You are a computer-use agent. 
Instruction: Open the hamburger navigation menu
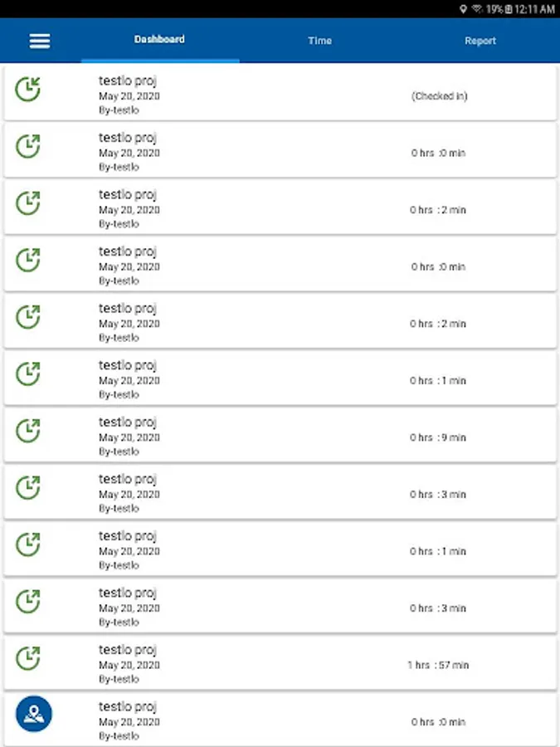coord(40,41)
